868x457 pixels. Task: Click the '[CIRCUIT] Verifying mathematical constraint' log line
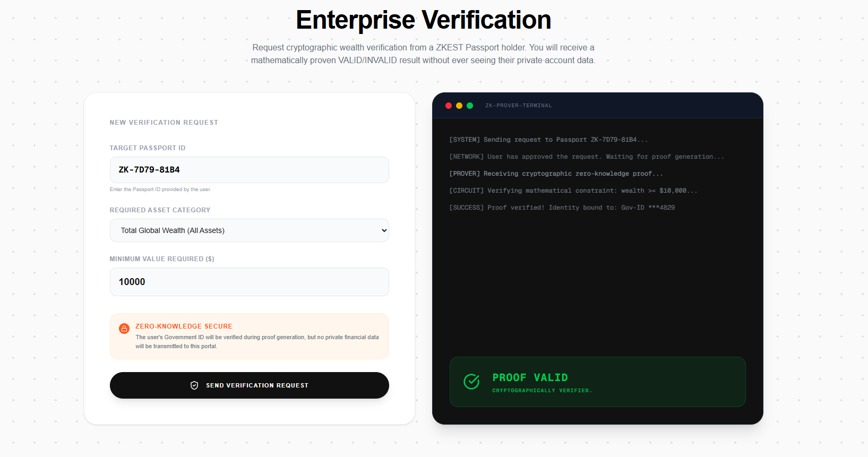573,191
